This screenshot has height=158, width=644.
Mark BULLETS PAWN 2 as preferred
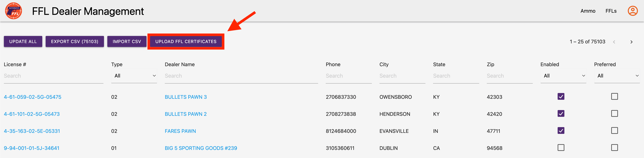[x=614, y=114]
